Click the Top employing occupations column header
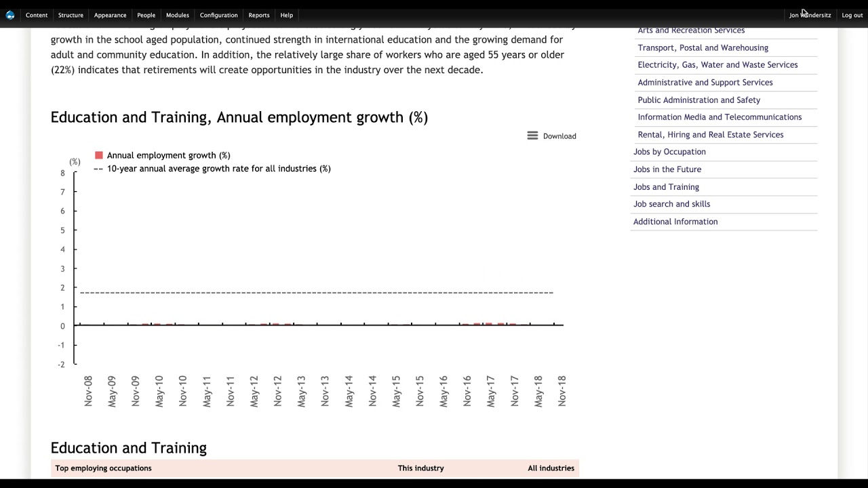Screen dimensions: 868x488 click(103, 468)
